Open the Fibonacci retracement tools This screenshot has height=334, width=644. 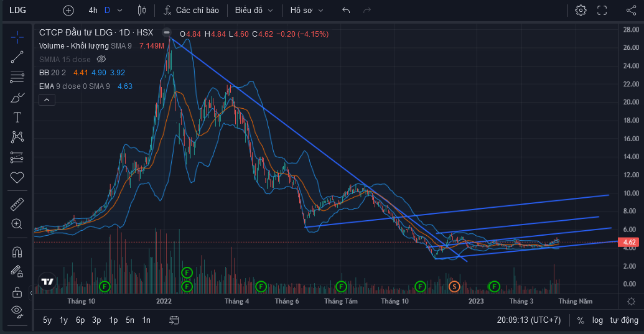[17, 77]
